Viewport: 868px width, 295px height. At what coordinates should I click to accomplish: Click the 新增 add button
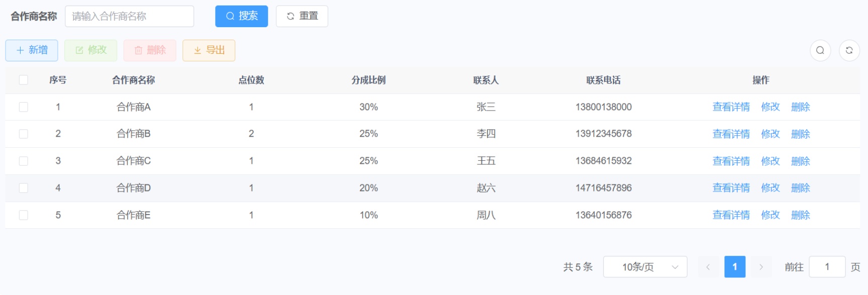coord(32,50)
